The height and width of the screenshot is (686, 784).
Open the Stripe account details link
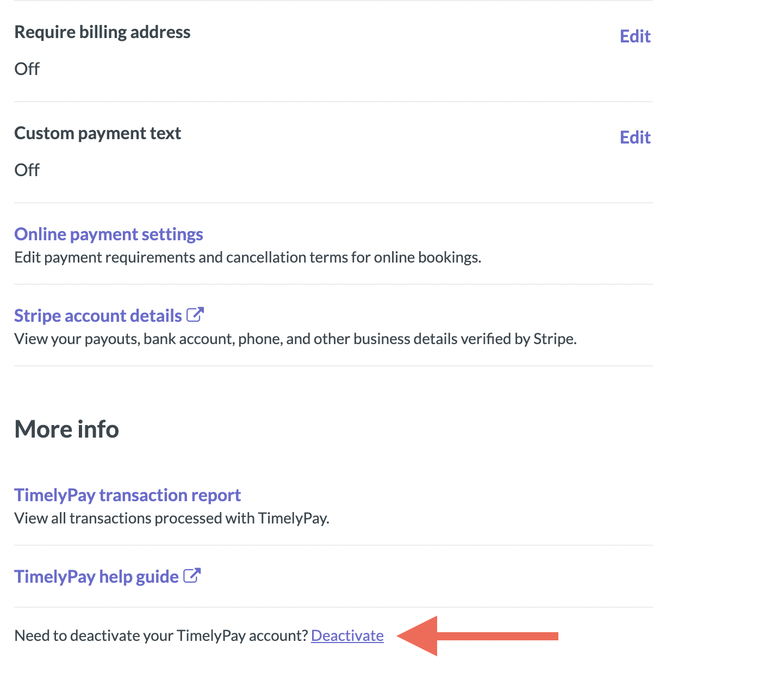click(98, 316)
